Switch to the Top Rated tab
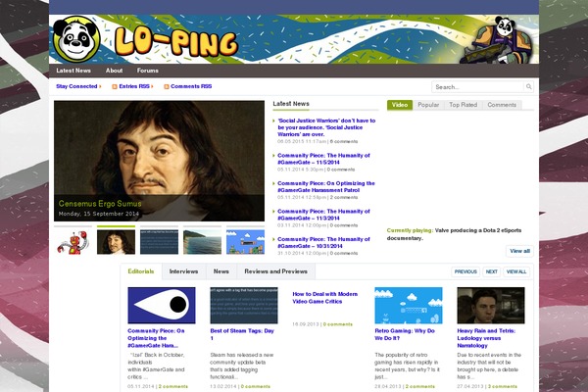588x392 pixels. [x=464, y=105]
